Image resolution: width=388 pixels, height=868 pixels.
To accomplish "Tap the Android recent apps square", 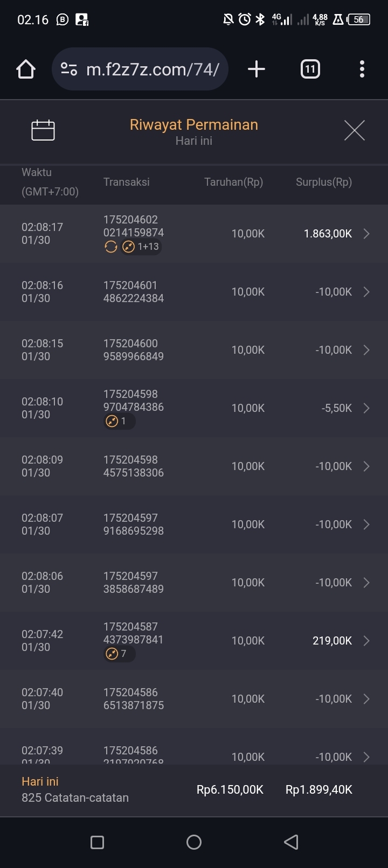I will tap(98, 842).
